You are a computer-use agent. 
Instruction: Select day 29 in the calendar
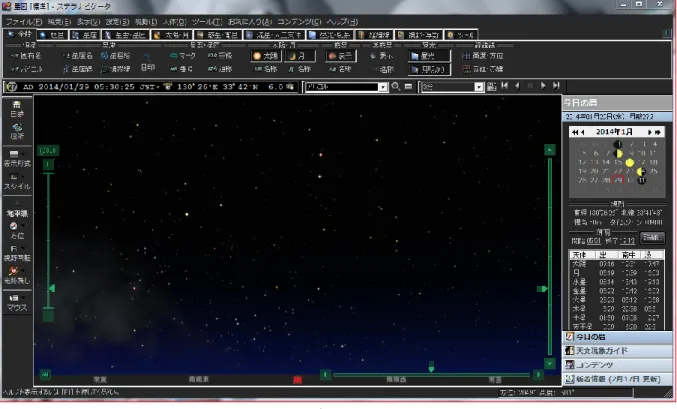(618, 180)
